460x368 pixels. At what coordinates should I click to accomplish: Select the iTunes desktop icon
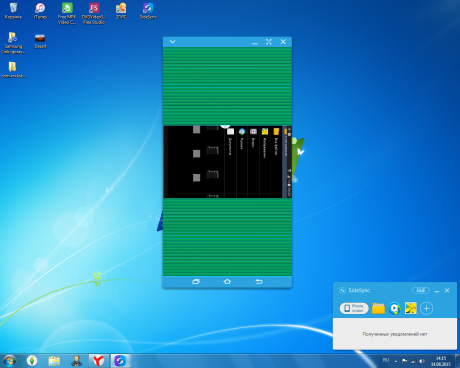coord(40,11)
